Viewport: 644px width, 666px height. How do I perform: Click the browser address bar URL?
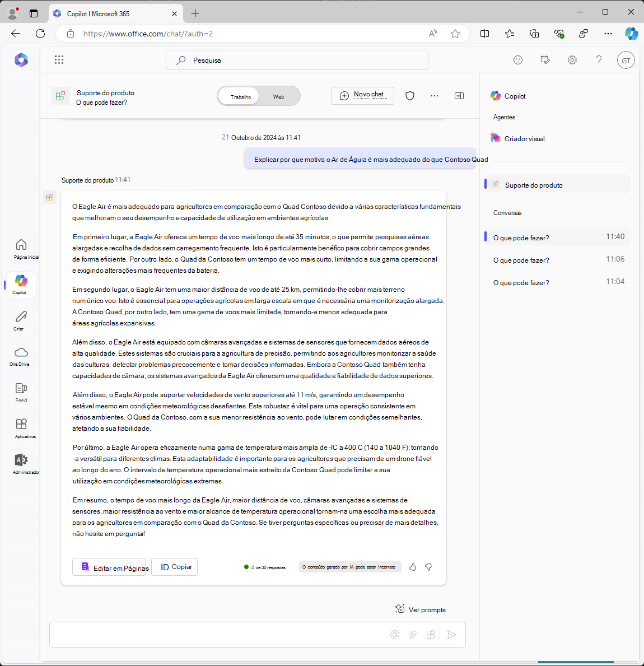(148, 34)
